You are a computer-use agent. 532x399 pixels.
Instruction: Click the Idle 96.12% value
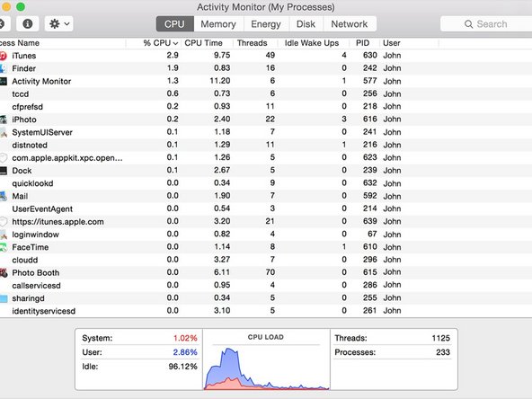tap(183, 367)
